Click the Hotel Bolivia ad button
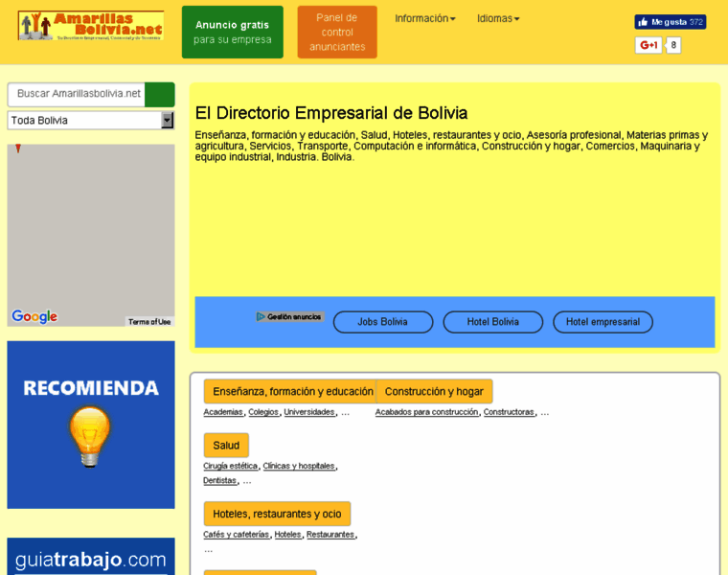This screenshot has height=575, width=728. 492,322
